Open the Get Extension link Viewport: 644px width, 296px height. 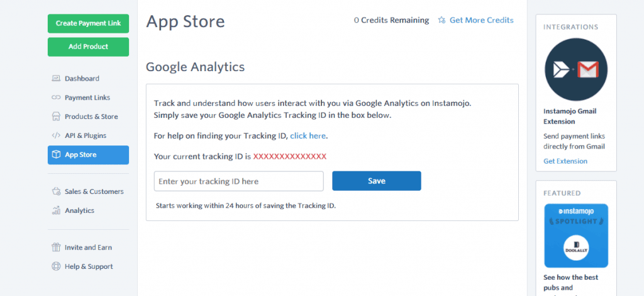point(565,161)
